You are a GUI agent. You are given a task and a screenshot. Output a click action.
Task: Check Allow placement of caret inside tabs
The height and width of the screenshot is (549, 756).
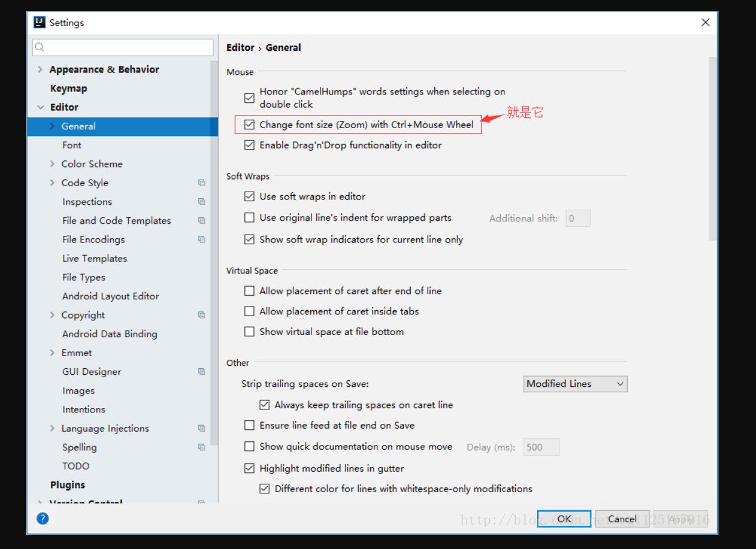pos(249,311)
